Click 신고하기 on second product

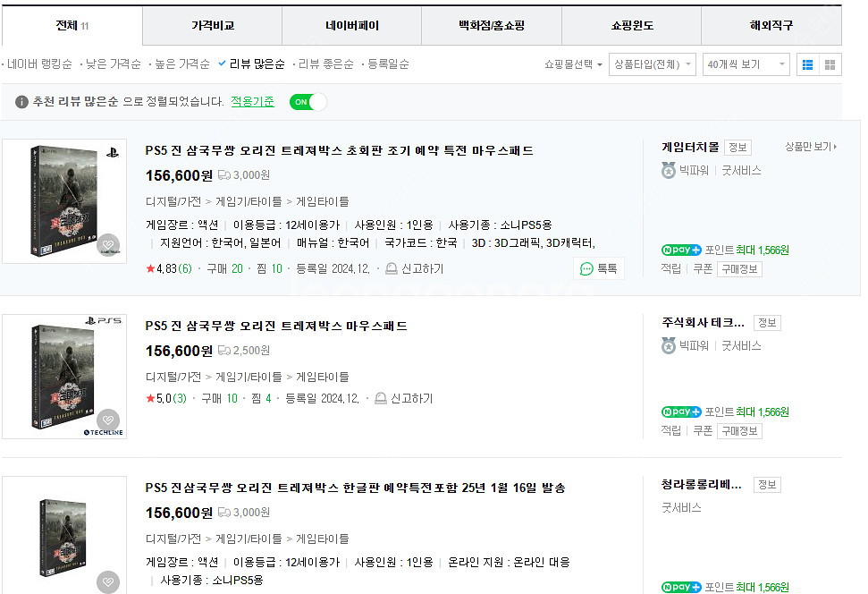point(412,398)
